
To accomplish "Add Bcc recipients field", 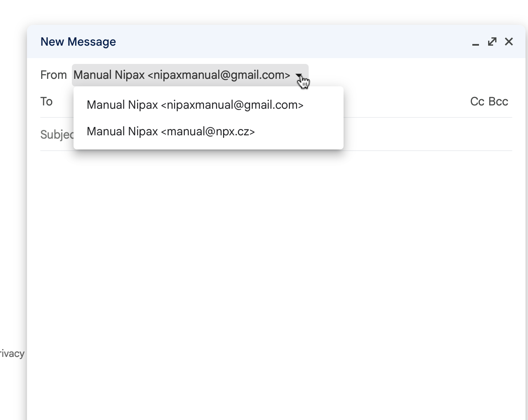I will pyautogui.click(x=499, y=102).
